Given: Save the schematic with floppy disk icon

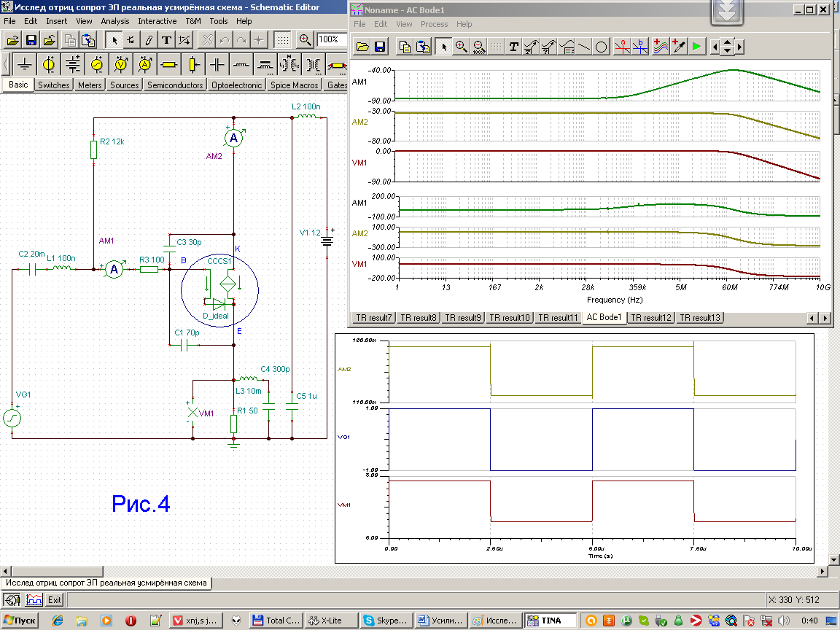Looking at the screenshot, I should pos(31,39).
